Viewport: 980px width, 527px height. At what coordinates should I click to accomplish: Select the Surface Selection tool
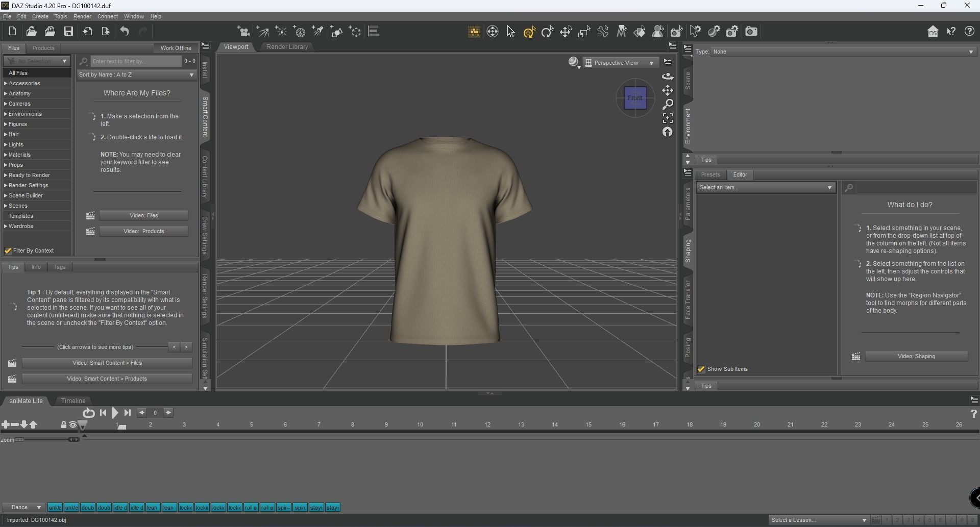click(640, 32)
